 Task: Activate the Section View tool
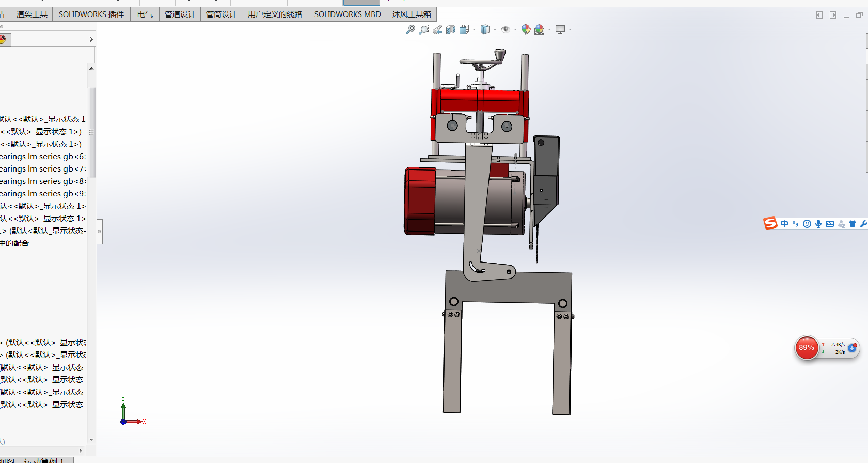click(x=451, y=29)
